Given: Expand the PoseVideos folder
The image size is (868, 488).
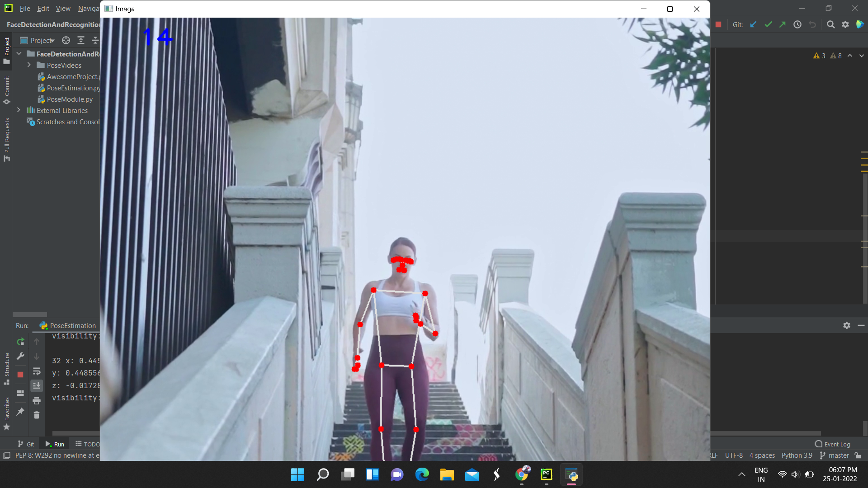Looking at the screenshot, I should [29, 65].
